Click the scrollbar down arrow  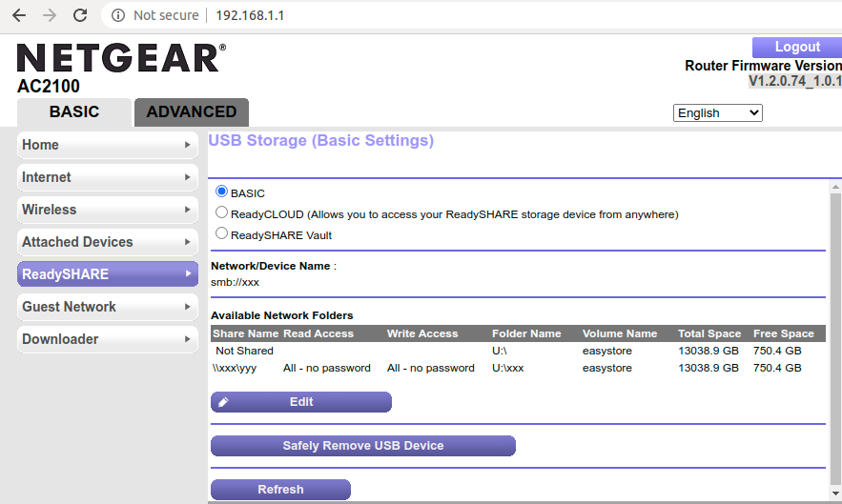click(x=835, y=494)
